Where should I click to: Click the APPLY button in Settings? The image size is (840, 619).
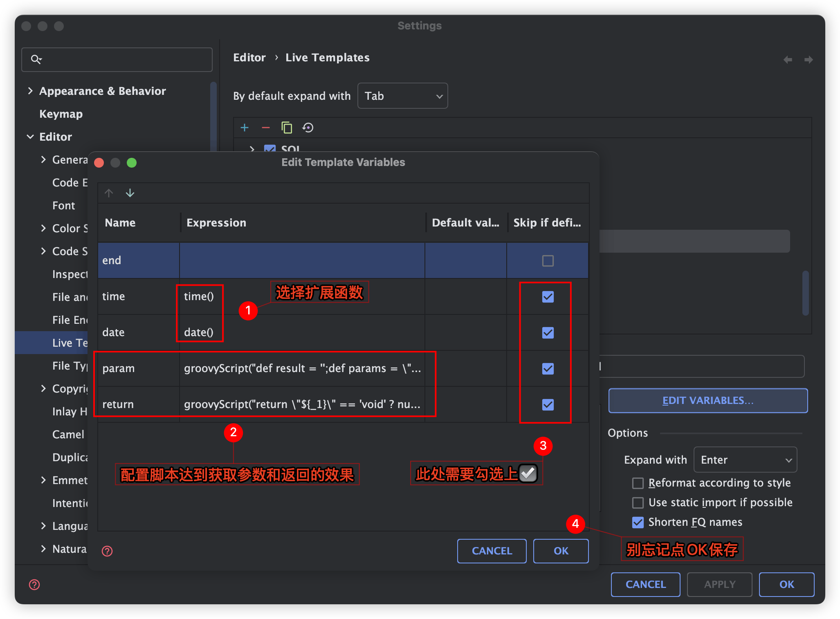click(720, 585)
